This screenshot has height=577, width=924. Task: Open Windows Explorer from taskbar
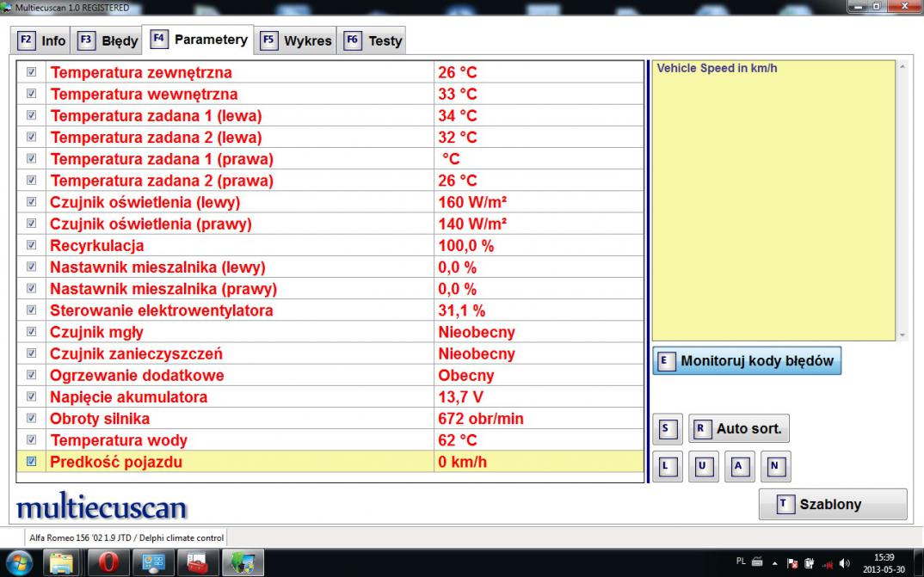coord(61,562)
